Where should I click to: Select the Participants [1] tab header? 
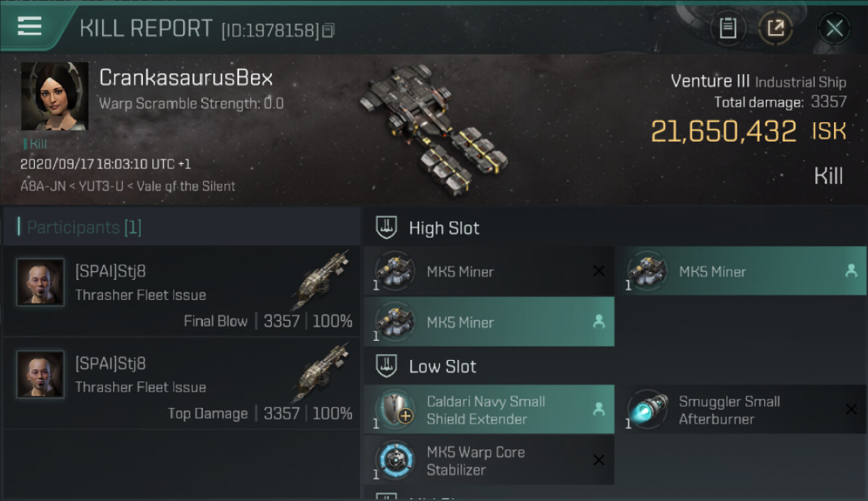(181, 227)
